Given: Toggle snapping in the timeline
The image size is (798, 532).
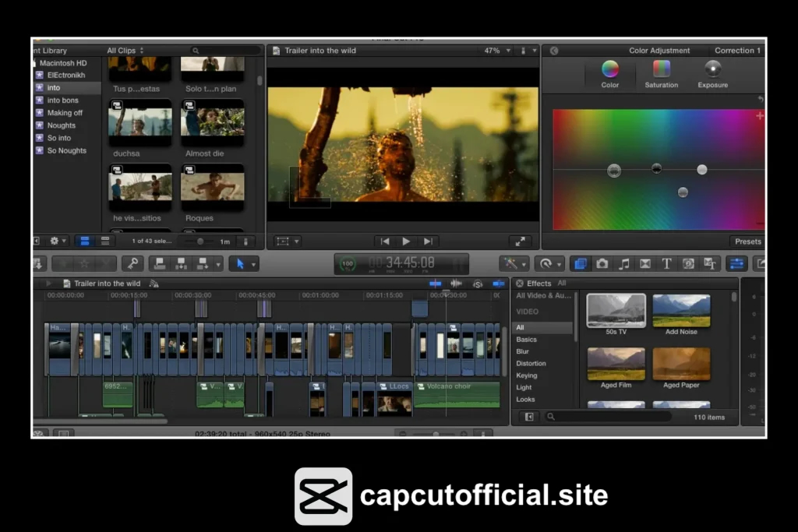Looking at the screenshot, I should 498,284.
